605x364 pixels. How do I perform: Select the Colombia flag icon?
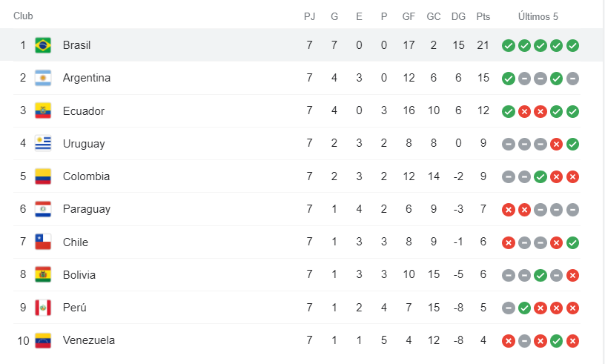[43, 176]
